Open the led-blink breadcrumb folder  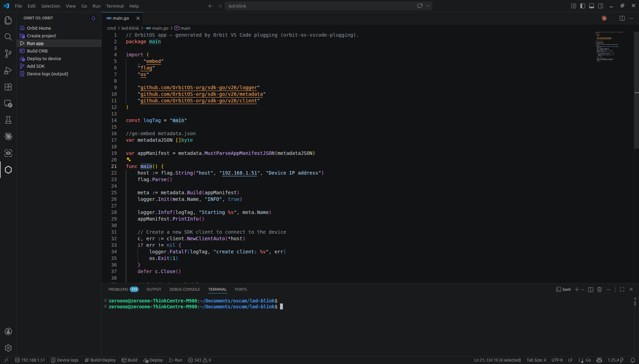[x=130, y=28]
